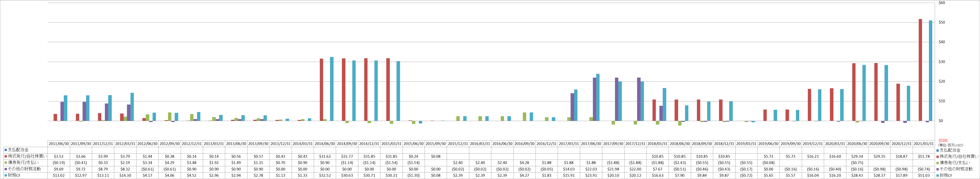
Task: Click the $51.03 財務CF cell
Action: (924, 176)
